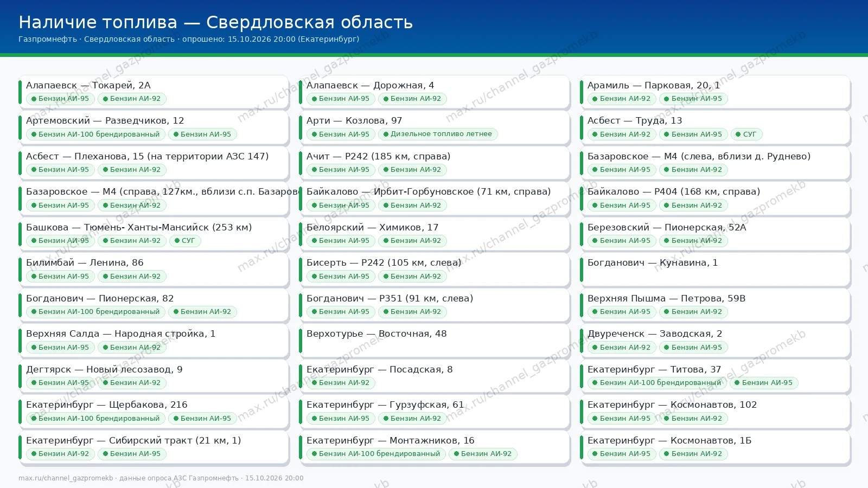Select the Асбест — Плеханова, 15 station title
Image resolution: width=868 pixels, height=488 pixels.
click(x=148, y=156)
